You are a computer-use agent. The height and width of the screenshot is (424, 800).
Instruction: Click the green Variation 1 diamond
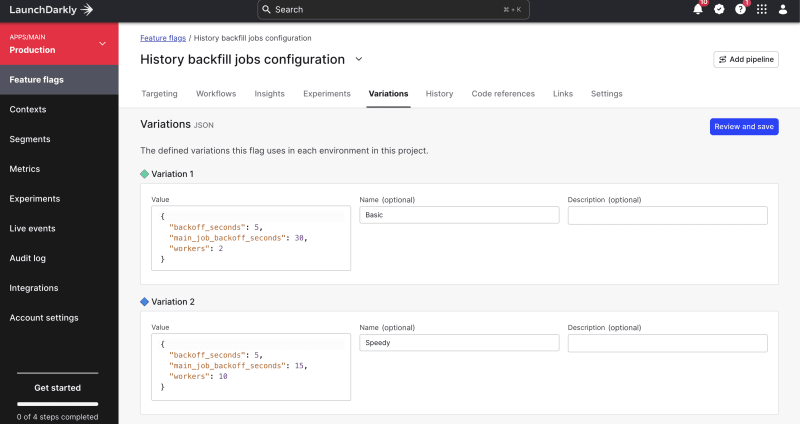coord(144,174)
